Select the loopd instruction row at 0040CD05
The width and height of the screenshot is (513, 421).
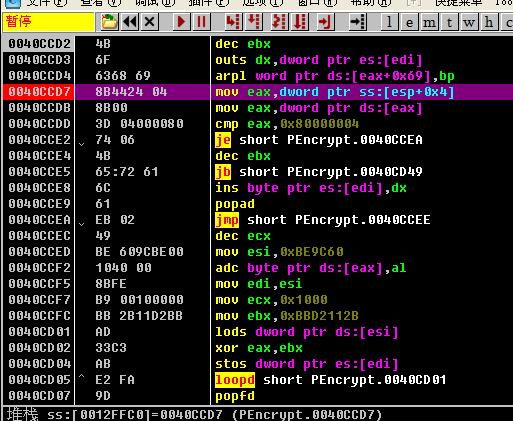[x=257, y=380]
